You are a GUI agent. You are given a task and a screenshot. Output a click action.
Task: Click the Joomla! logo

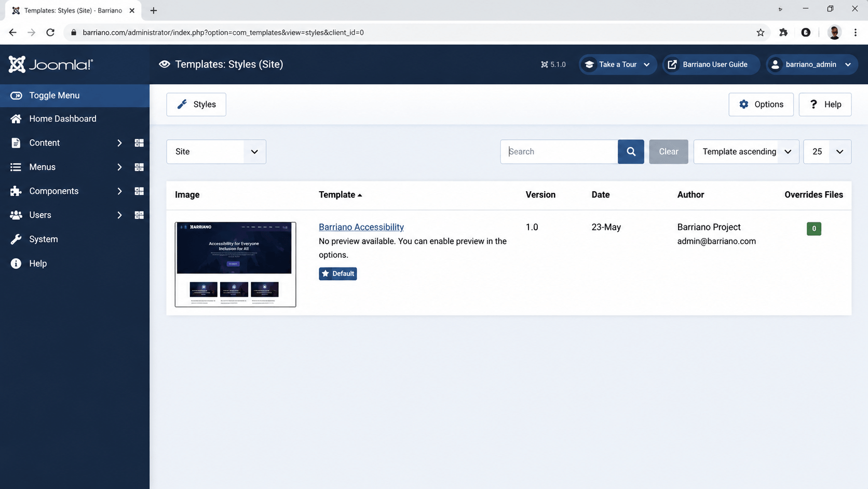[50, 64]
